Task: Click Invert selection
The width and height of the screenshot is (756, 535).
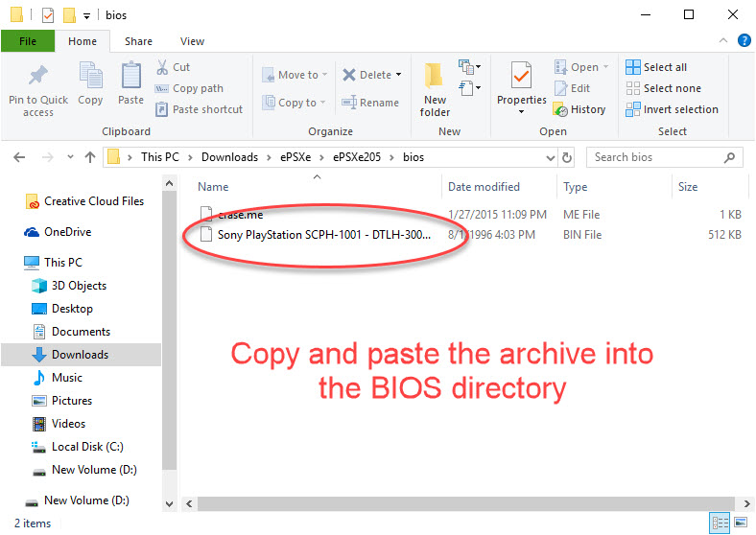Action: point(673,109)
